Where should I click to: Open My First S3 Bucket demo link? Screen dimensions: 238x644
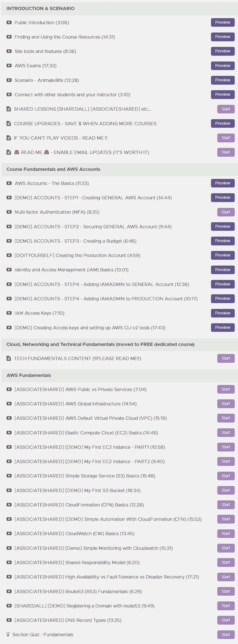click(x=77, y=490)
